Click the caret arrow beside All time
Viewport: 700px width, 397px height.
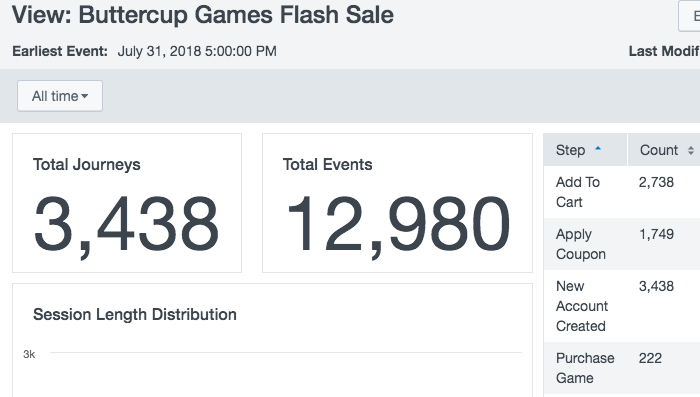click(85, 96)
